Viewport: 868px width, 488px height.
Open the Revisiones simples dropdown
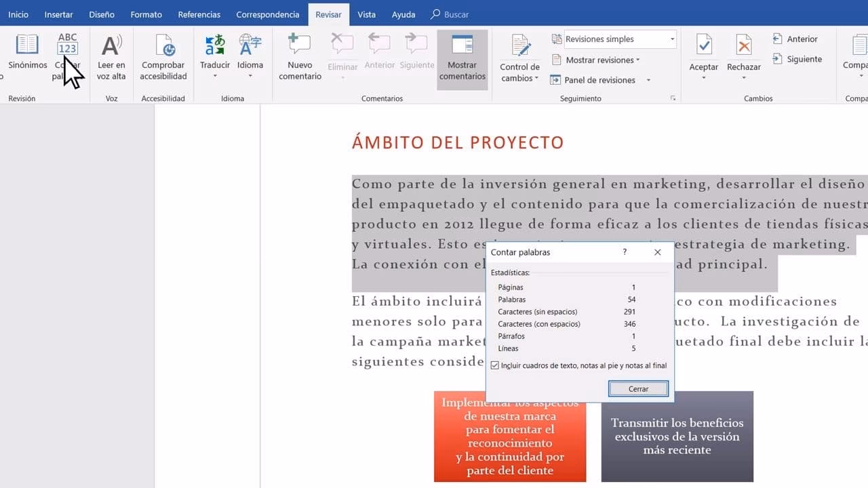point(612,39)
